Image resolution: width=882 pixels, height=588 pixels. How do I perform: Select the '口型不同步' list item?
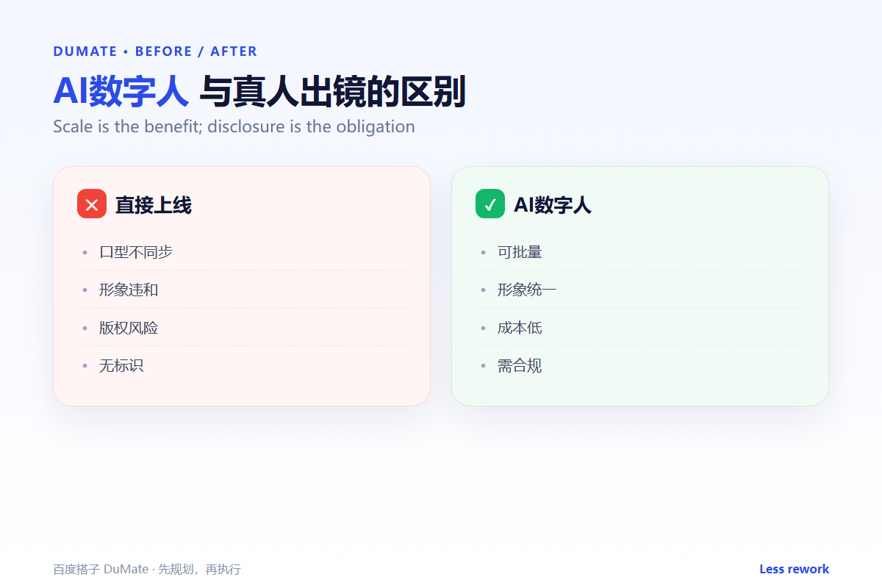pyautogui.click(x=242, y=252)
